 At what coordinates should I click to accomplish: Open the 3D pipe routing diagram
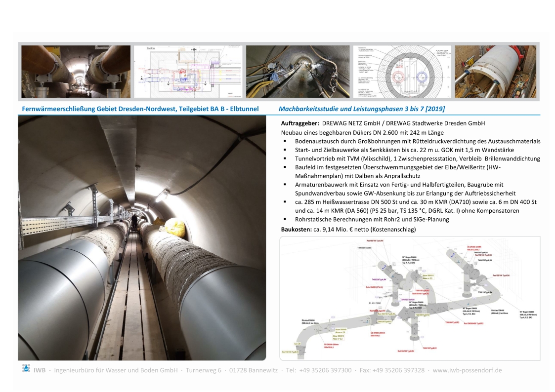click(410, 298)
